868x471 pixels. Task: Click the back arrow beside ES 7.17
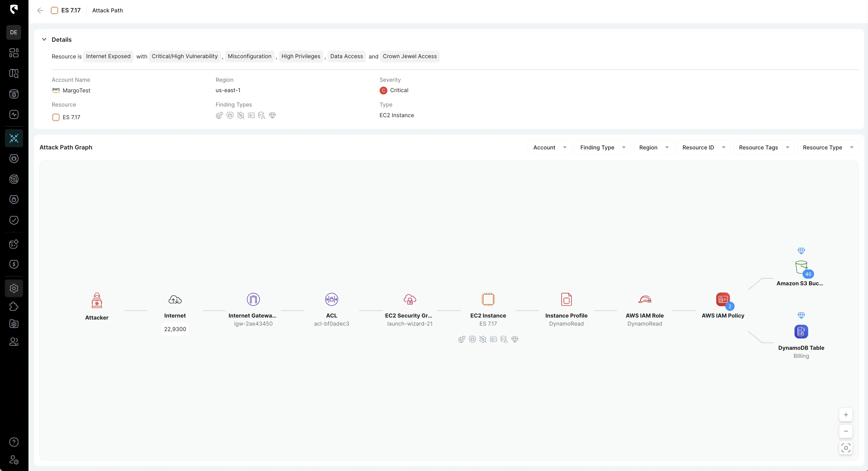40,10
